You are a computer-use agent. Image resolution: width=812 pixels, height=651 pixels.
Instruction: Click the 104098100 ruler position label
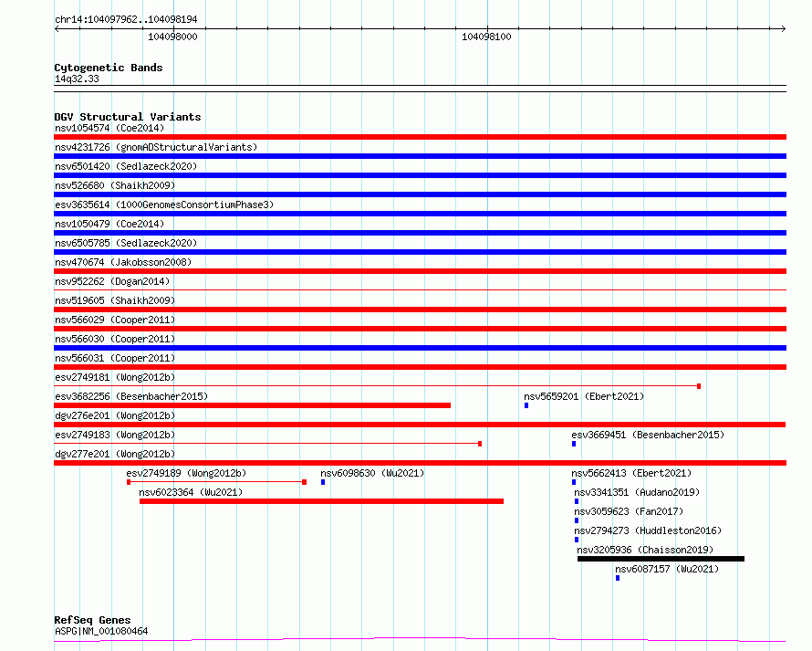coord(486,37)
